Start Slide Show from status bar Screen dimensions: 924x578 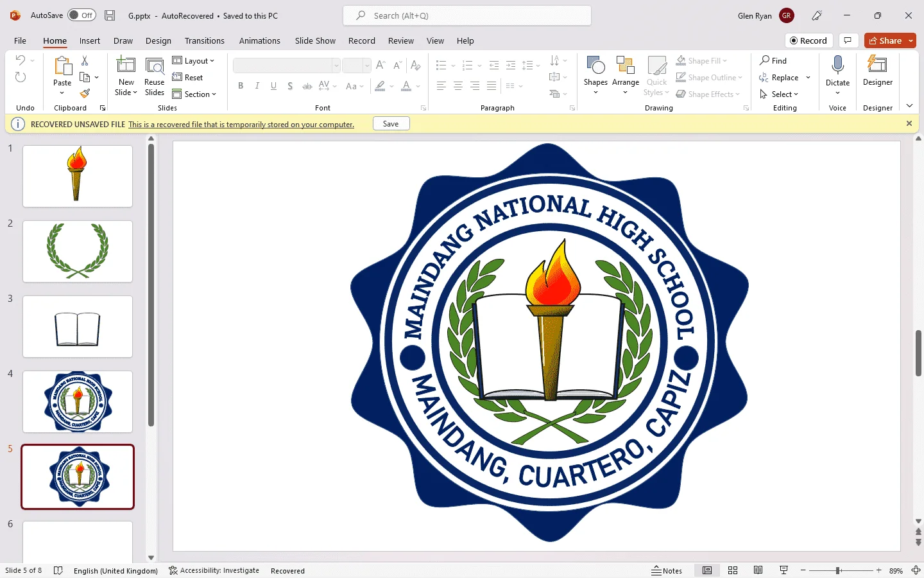tap(783, 570)
